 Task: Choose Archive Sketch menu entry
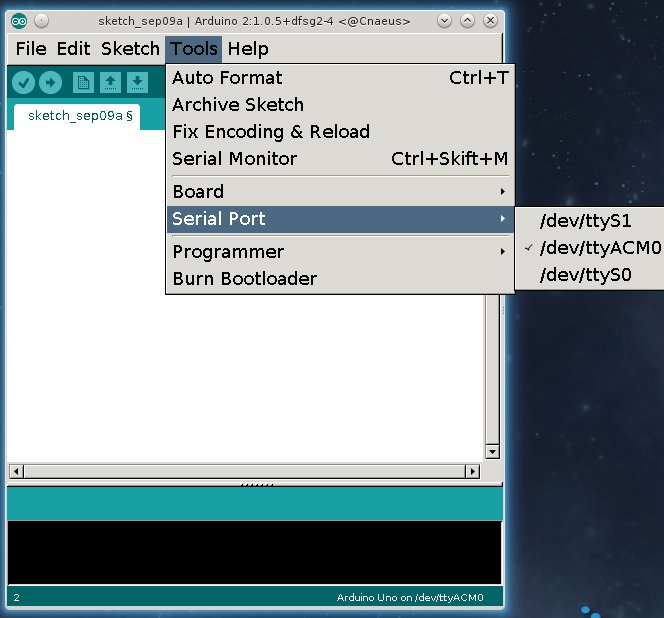click(340, 105)
